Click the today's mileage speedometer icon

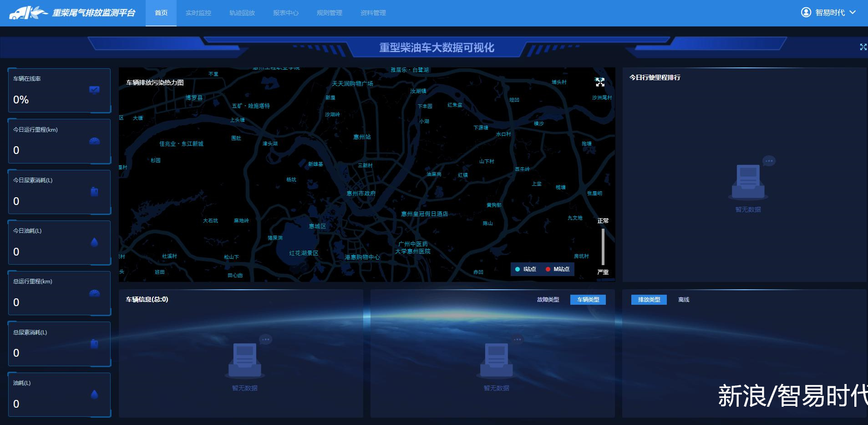94,141
